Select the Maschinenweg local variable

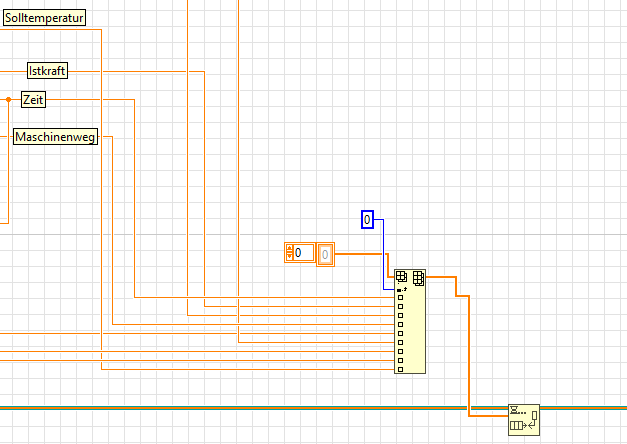[x=56, y=137]
